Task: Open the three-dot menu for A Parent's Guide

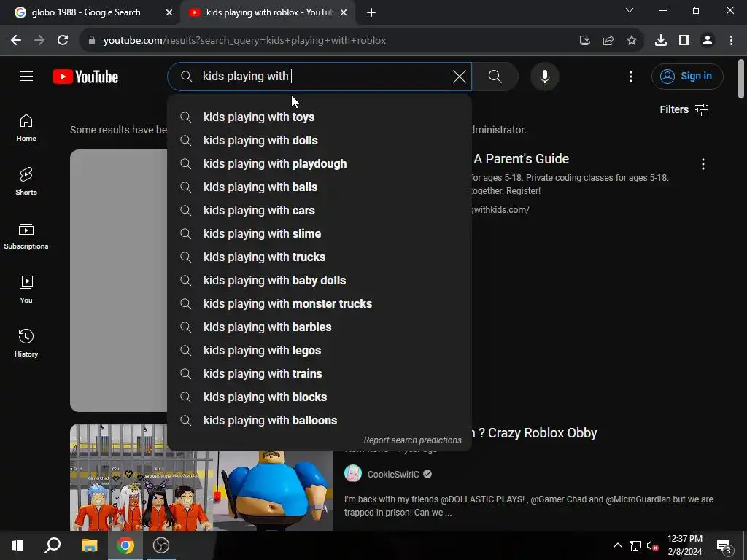Action: 703,164
